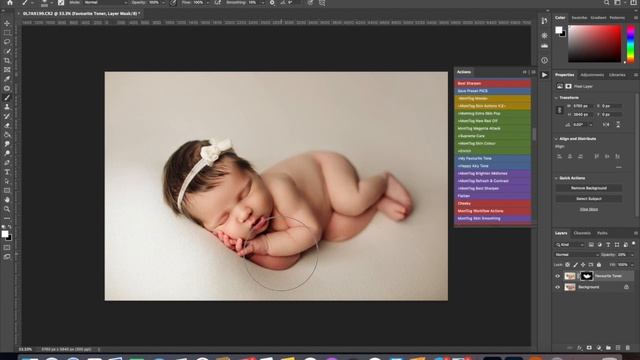Open the layer blend mode dropdown
Viewport: 640px width, 360px height.
pos(576,255)
